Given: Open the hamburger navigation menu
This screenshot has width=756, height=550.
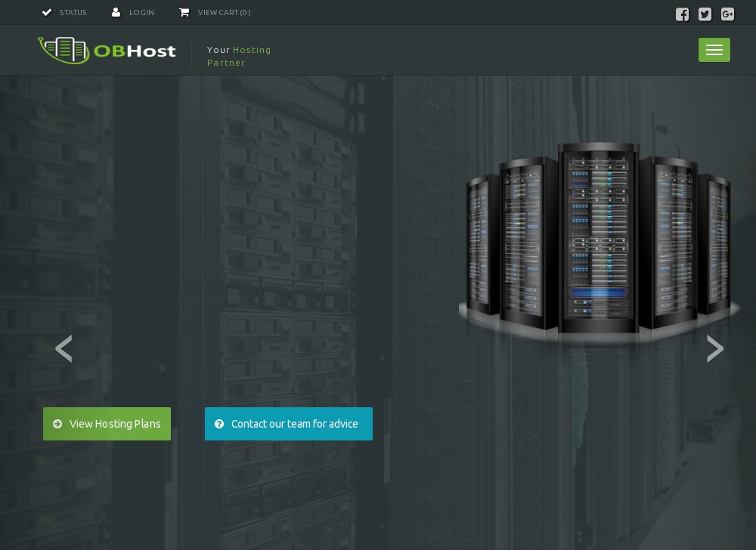Looking at the screenshot, I should tap(714, 50).
